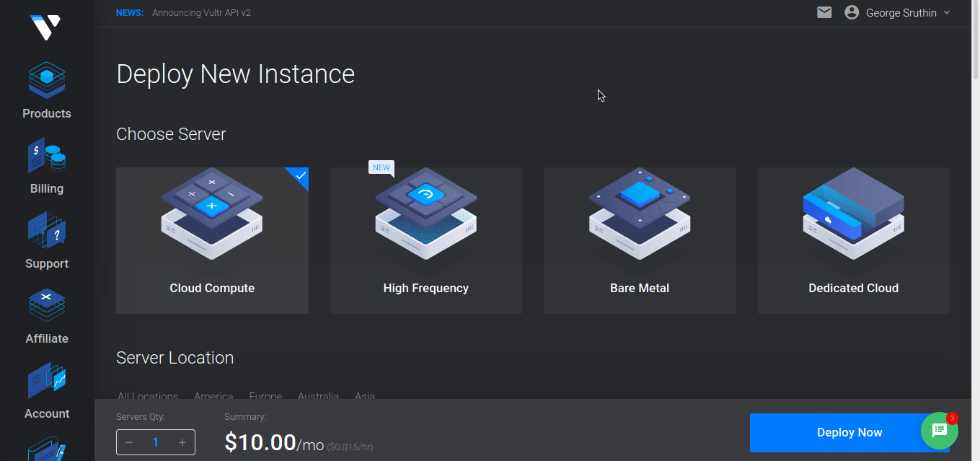The width and height of the screenshot is (980, 461).
Task: Click the Vultr logo in the sidebar
Action: (46, 27)
